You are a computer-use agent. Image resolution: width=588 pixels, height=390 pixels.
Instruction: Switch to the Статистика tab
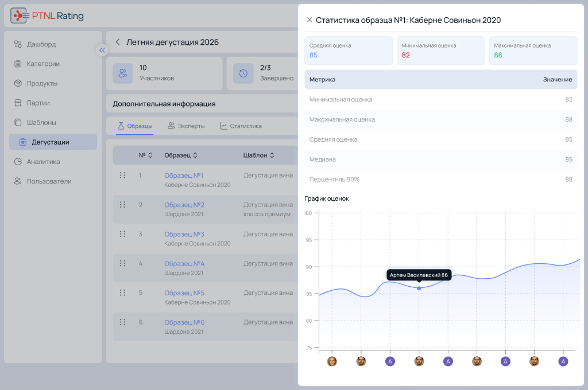(x=241, y=126)
